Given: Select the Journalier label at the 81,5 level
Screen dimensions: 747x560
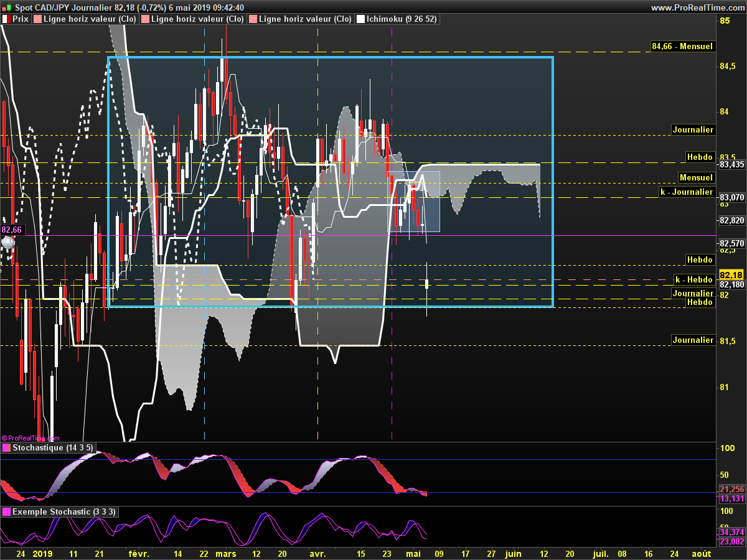Looking at the screenshot, I should tap(693, 340).
